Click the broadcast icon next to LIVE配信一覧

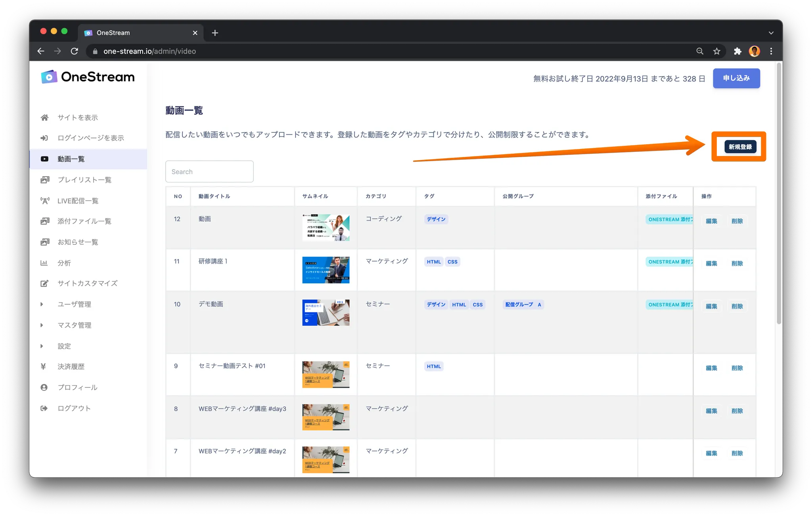pos(45,201)
